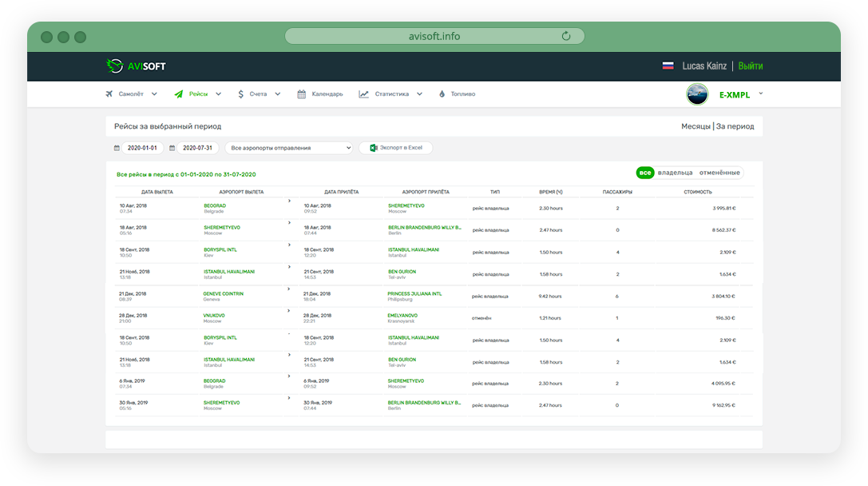Viewport: 868px width, 486px height.
Task: Click the Выйти logout link
Action: click(751, 66)
